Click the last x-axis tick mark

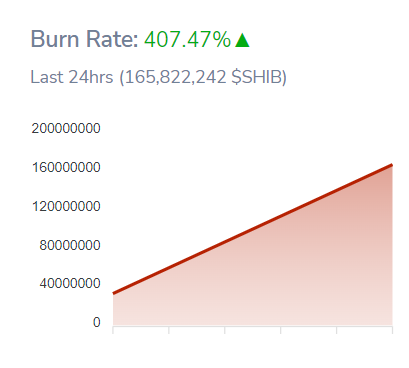coord(392,330)
